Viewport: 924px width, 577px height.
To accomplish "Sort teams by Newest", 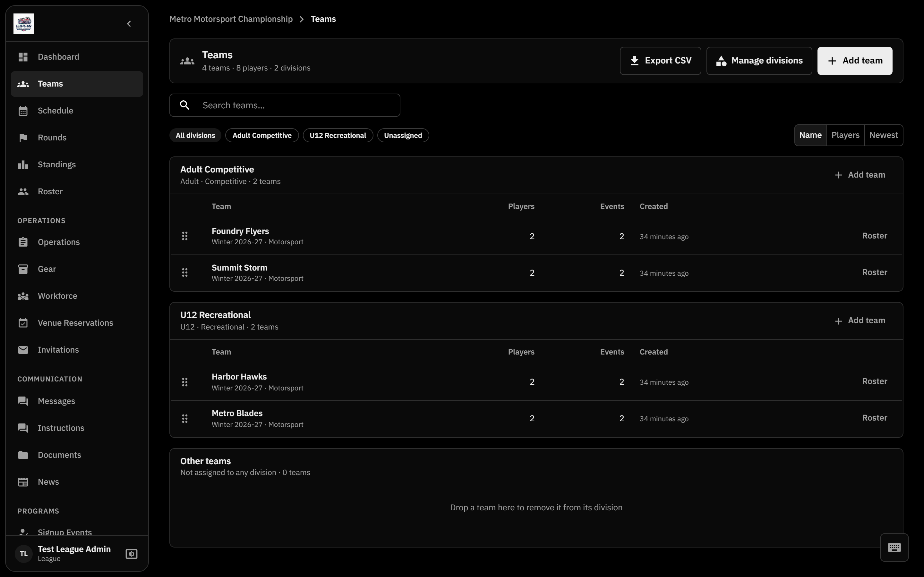I will (x=884, y=135).
